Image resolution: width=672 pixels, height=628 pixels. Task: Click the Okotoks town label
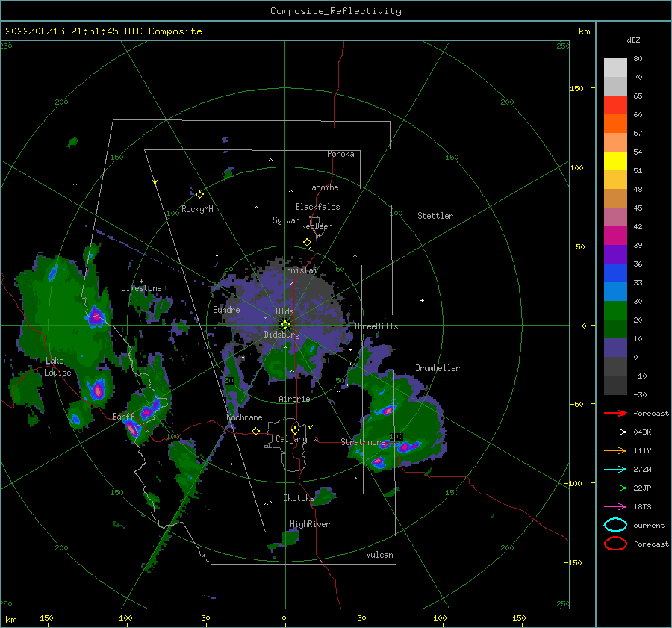pyautogui.click(x=299, y=498)
